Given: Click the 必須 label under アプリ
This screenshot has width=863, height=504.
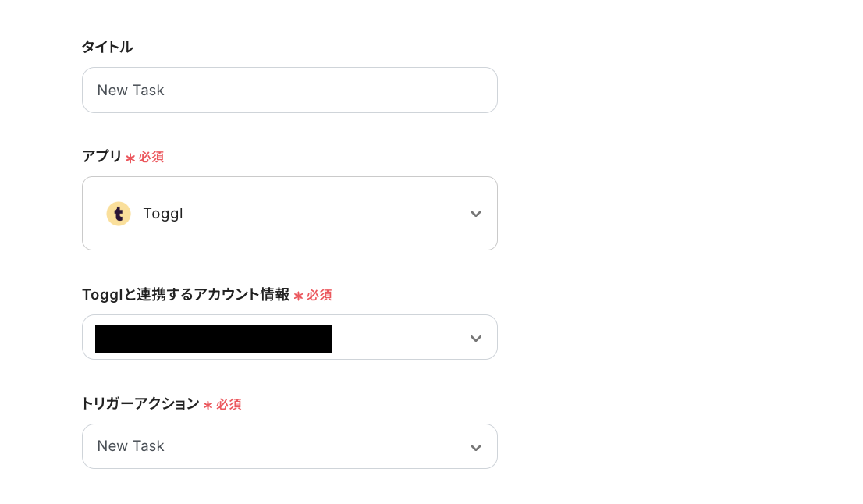Looking at the screenshot, I should point(152,157).
